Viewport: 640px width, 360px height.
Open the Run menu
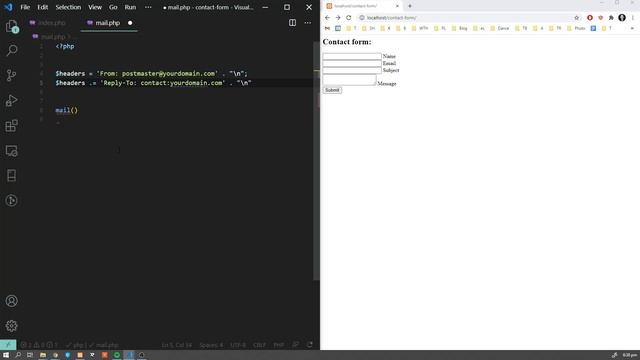coord(130,7)
